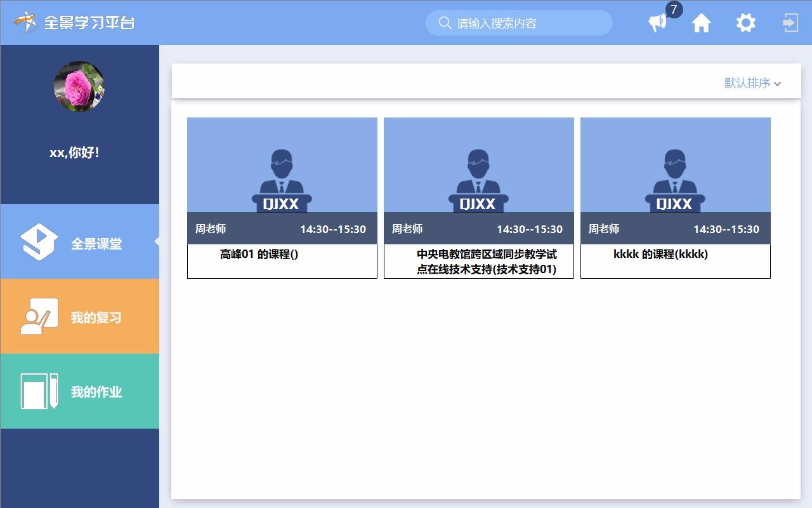Open the settings gear icon
Image resolution: width=812 pixels, height=508 pixels.
[x=745, y=22]
